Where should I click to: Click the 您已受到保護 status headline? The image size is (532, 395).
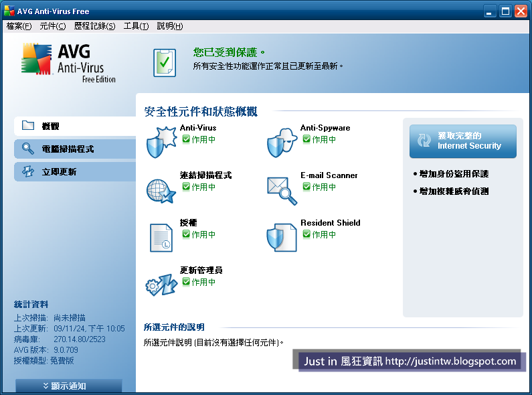[229, 52]
